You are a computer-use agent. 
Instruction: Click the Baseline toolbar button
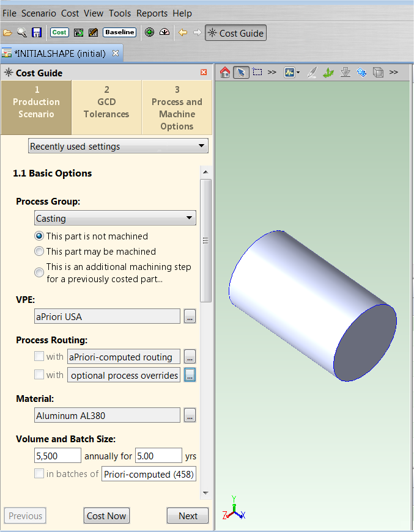[119, 32]
